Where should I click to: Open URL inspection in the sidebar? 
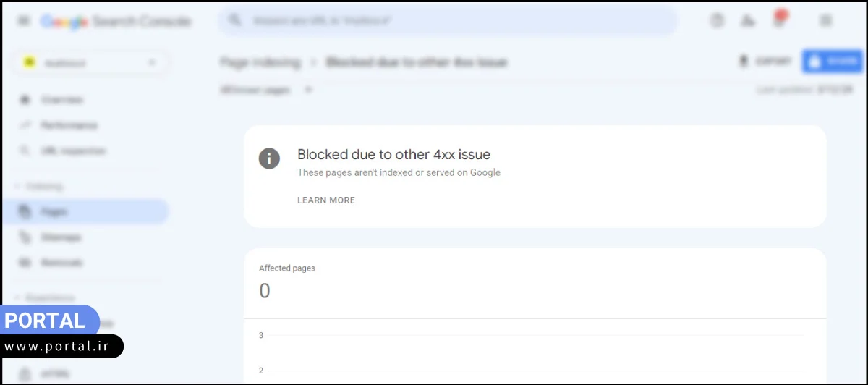tap(73, 151)
